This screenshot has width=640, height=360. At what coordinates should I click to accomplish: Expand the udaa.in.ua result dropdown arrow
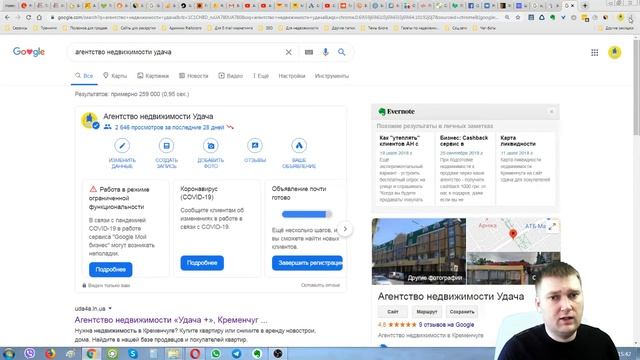point(110,309)
